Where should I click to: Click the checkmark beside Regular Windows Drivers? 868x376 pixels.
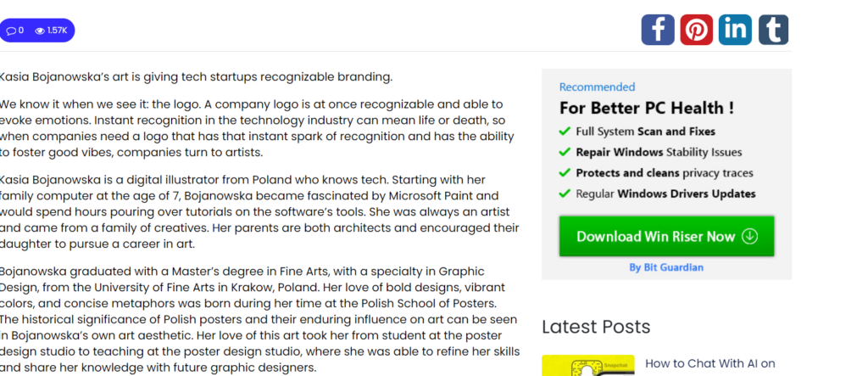(565, 194)
